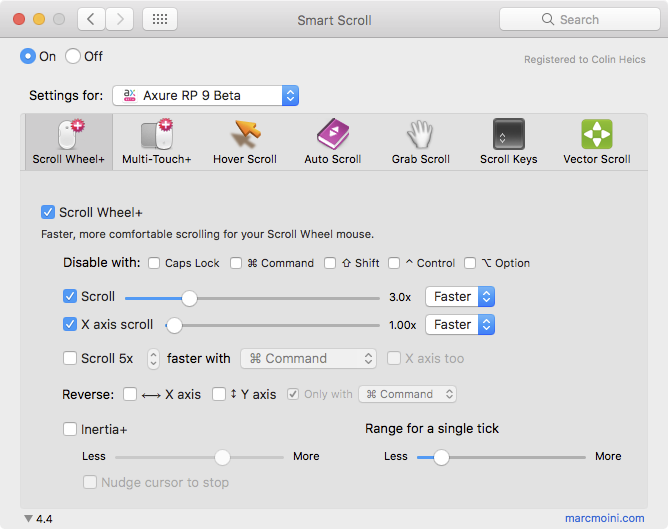
Task: Check Reverse X axis checkbox
Action: [x=130, y=394]
